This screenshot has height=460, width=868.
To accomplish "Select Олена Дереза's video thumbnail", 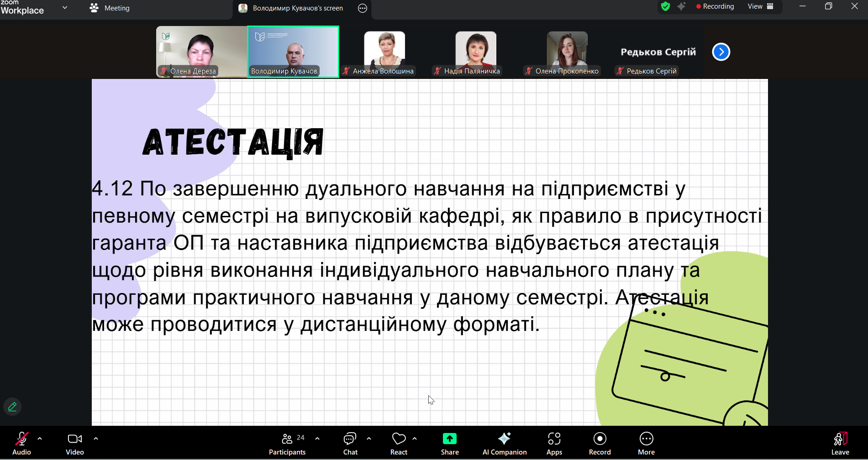I will tap(201, 52).
